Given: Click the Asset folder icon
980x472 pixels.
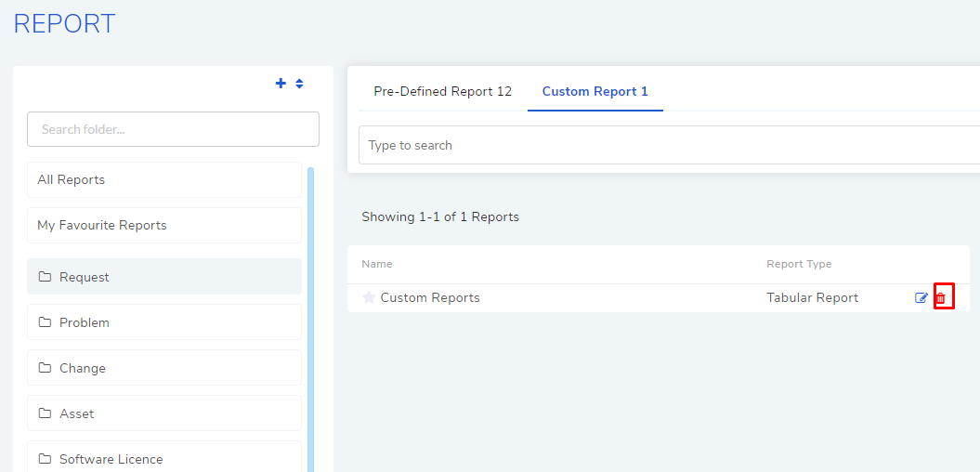Looking at the screenshot, I should coord(45,413).
